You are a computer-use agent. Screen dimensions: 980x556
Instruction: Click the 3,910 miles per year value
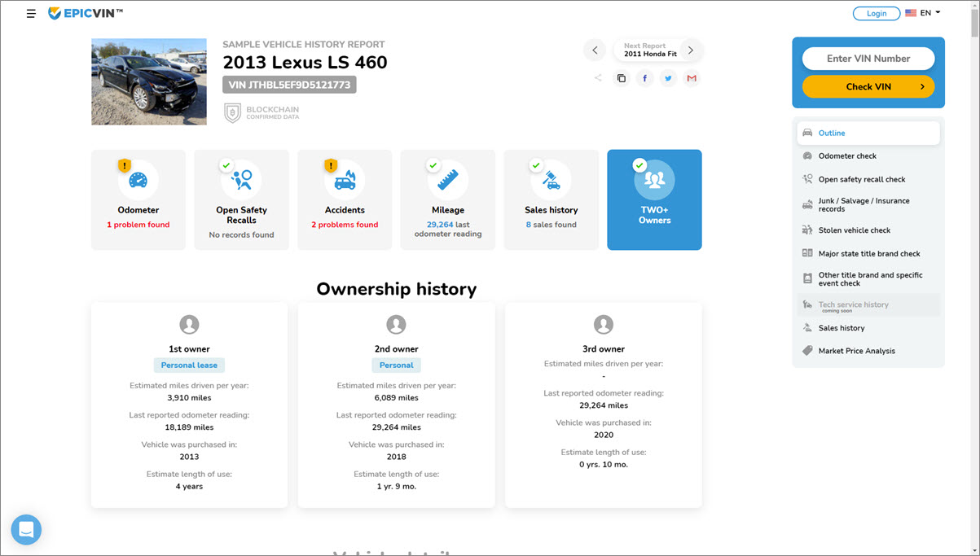coord(189,398)
